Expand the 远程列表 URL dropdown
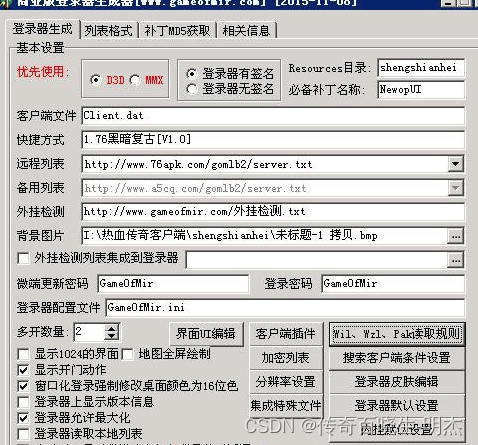The height and width of the screenshot is (445, 478). (x=455, y=164)
